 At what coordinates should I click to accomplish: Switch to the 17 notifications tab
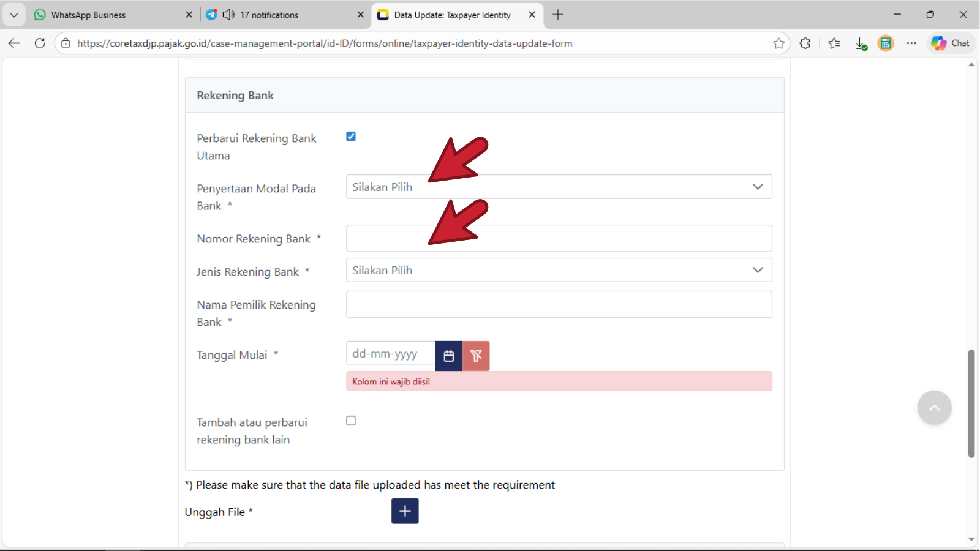click(x=282, y=15)
